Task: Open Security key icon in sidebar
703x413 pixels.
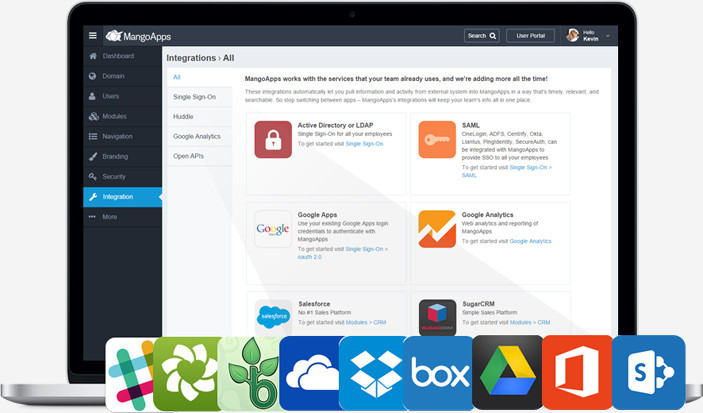Action: [x=93, y=177]
